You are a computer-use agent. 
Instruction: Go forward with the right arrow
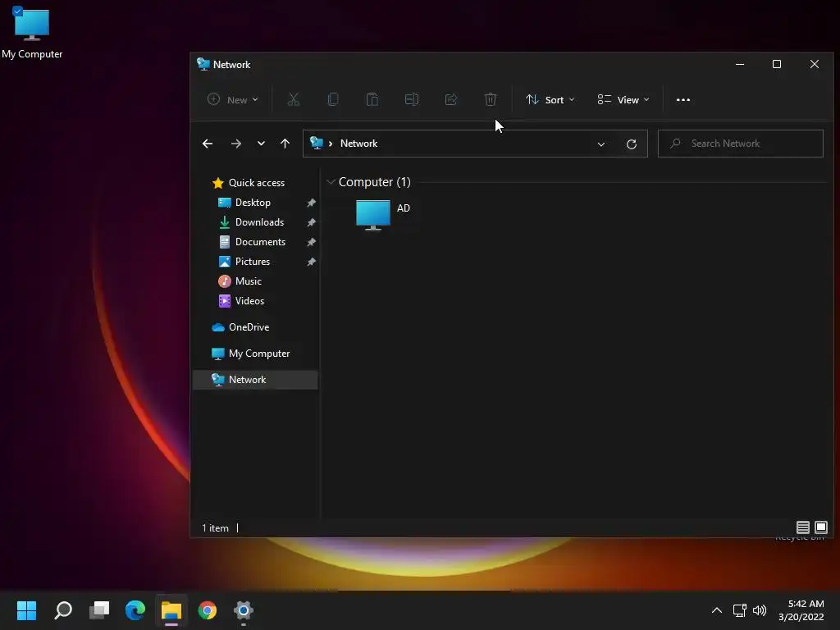pos(235,144)
